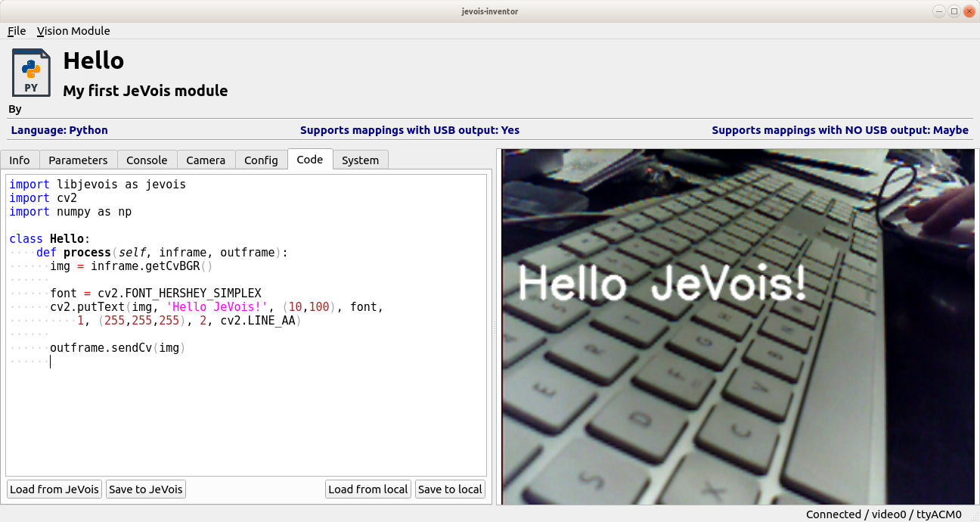
Task: Open the Vision Module menu
Action: (73, 31)
